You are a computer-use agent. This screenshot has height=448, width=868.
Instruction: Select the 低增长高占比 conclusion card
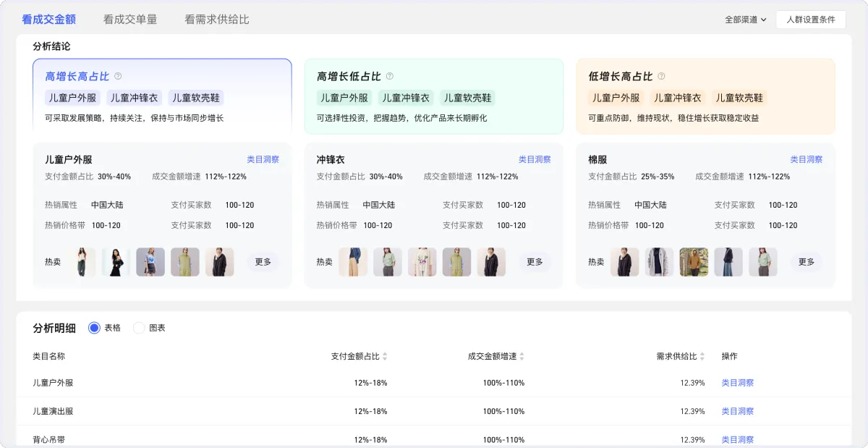pyautogui.click(x=705, y=96)
